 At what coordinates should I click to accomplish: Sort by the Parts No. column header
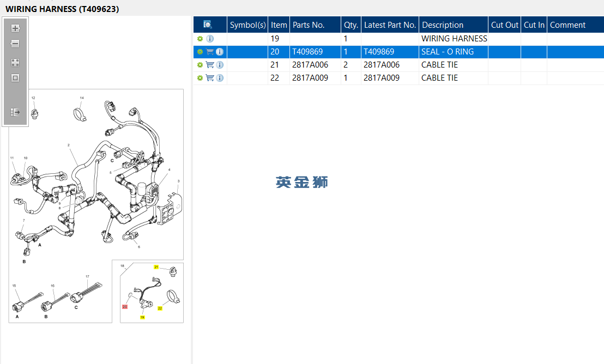tap(315, 25)
